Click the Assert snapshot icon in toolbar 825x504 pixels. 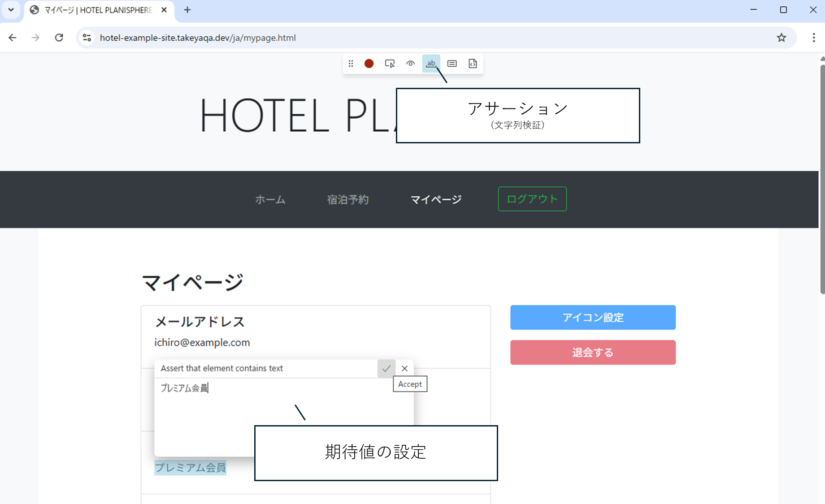tap(473, 64)
